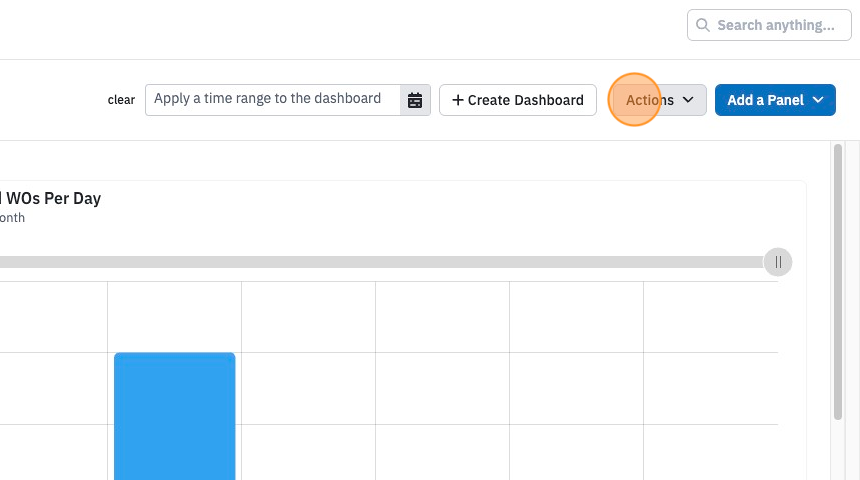The height and width of the screenshot is (480, 860).
Task: Clear the dashboard time range
Action: pyautogui.click(x=121, y=100)
